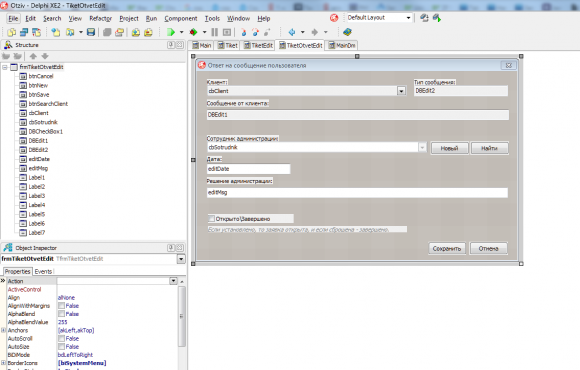This screenshot has height=370, width=580.
Task: Switch to Tiket tab
Action: [x=228, y=46]
